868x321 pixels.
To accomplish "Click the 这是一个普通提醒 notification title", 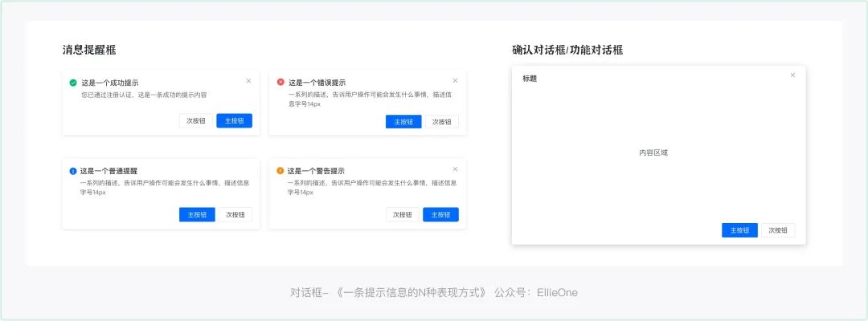I will click(109, 171).
